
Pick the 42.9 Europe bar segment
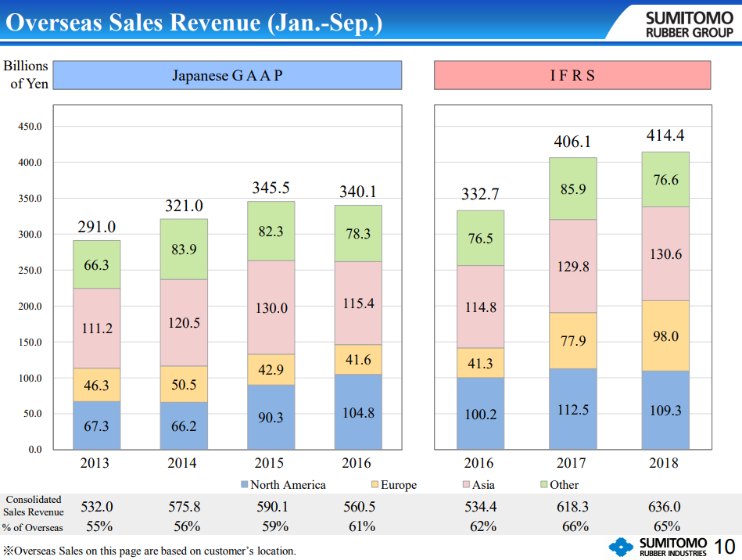point(271,369)
